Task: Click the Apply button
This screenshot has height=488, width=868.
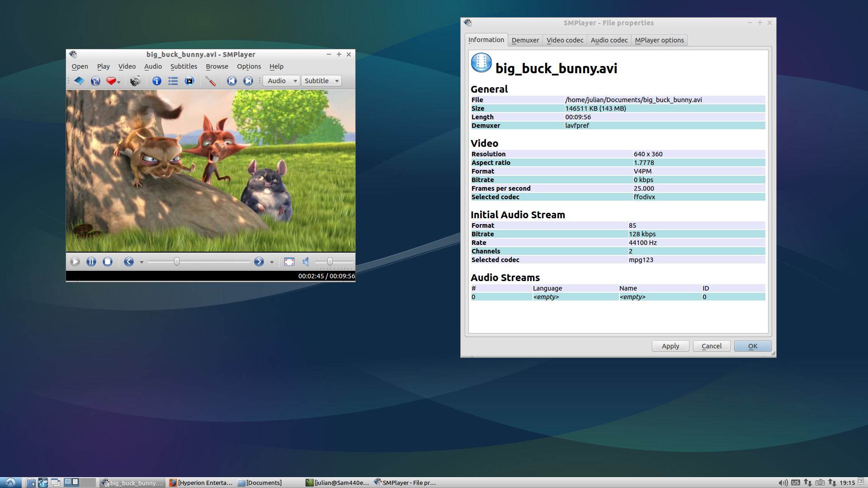Action: tap(670, 346)
